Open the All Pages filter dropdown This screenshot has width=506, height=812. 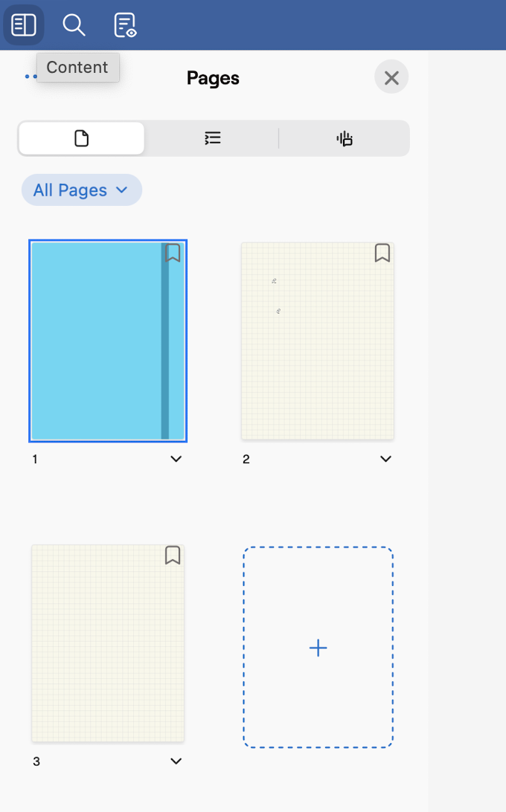point(81,190)
